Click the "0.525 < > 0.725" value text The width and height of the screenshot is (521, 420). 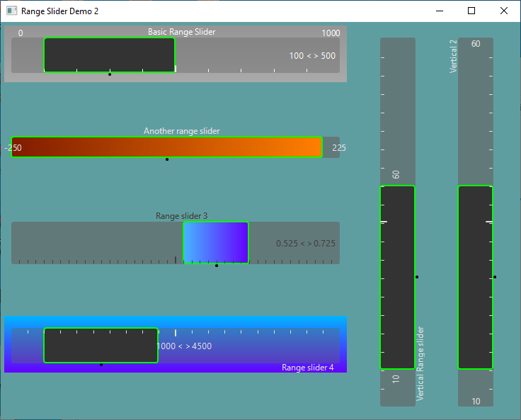tap(306, 244)
